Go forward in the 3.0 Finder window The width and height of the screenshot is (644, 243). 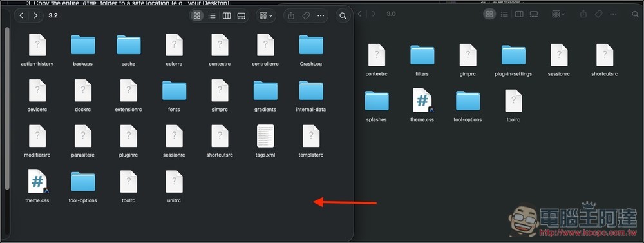(x=374, y=14)
